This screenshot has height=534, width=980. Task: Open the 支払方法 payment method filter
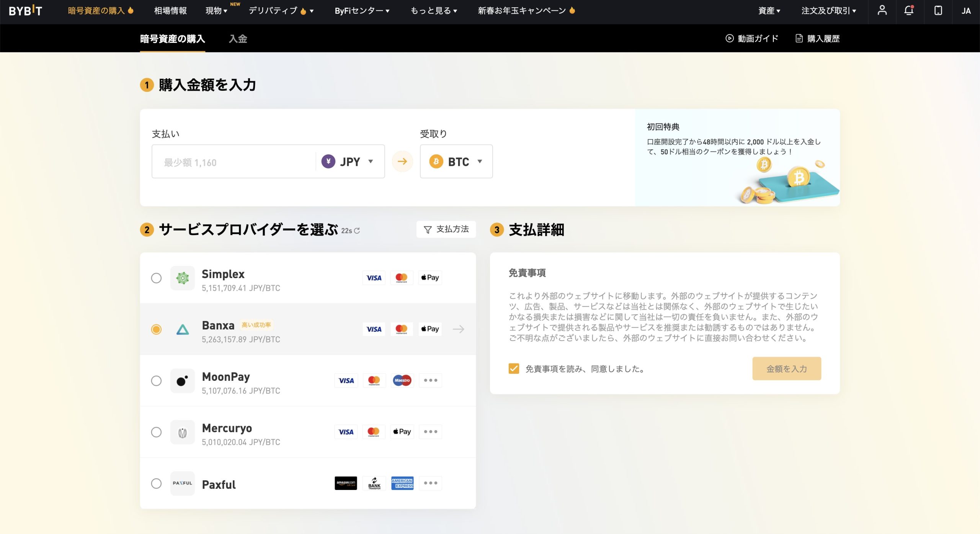446,229
